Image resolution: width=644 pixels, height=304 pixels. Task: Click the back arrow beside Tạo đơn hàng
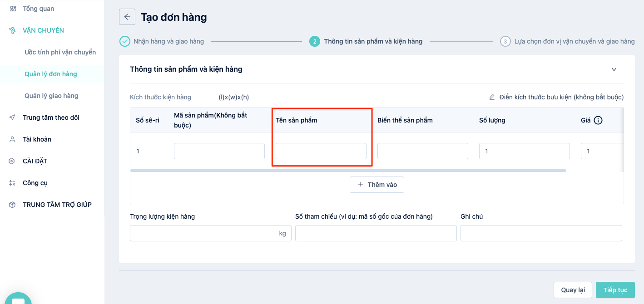point(127,17)
